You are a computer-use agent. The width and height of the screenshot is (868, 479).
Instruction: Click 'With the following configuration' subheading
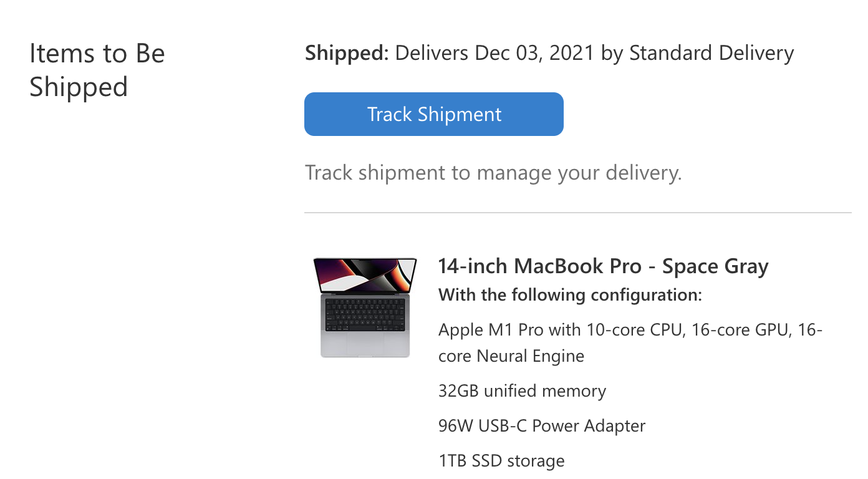pyautogui.click(x=570, y=294)
